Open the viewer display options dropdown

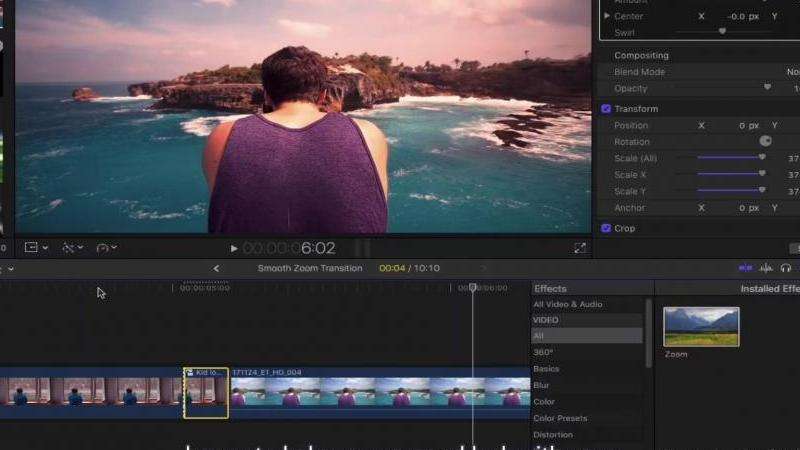pyautogui.click(x=36, y=247)
